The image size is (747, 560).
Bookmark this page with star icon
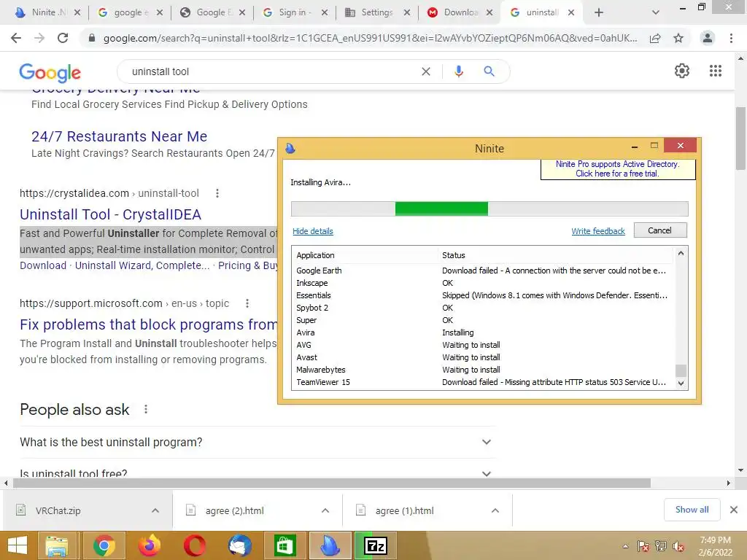[678, 38]
